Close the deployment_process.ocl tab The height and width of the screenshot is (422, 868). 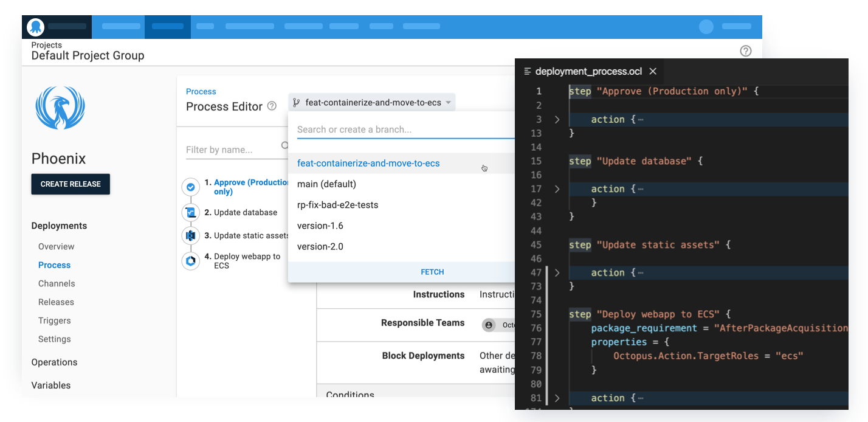coord(653,71)
